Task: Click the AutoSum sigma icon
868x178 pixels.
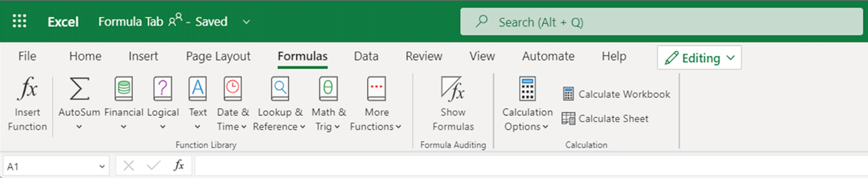Action: 79,88
